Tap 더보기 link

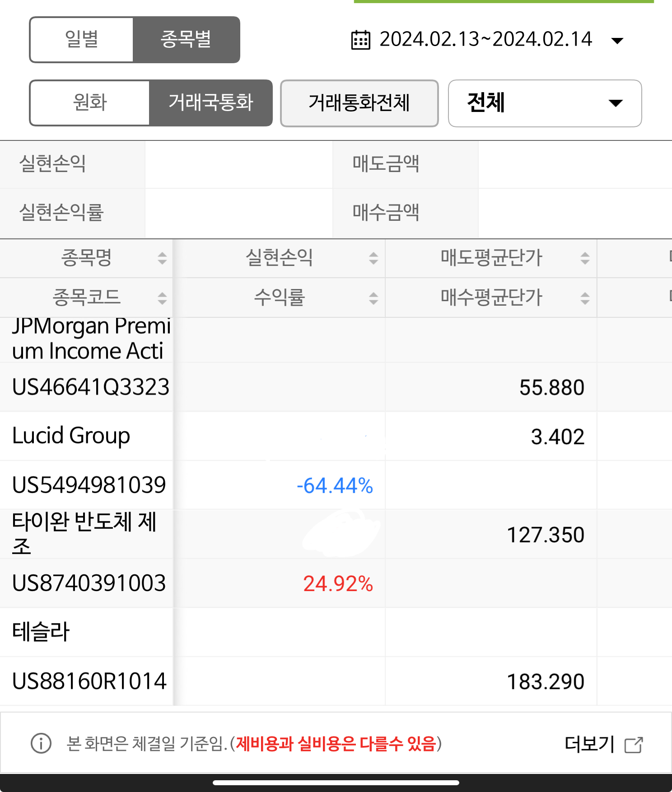point(589,744)
